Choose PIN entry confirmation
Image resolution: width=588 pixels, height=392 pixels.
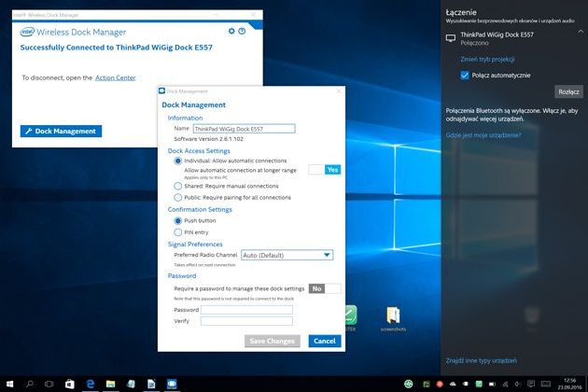[177, 232]
